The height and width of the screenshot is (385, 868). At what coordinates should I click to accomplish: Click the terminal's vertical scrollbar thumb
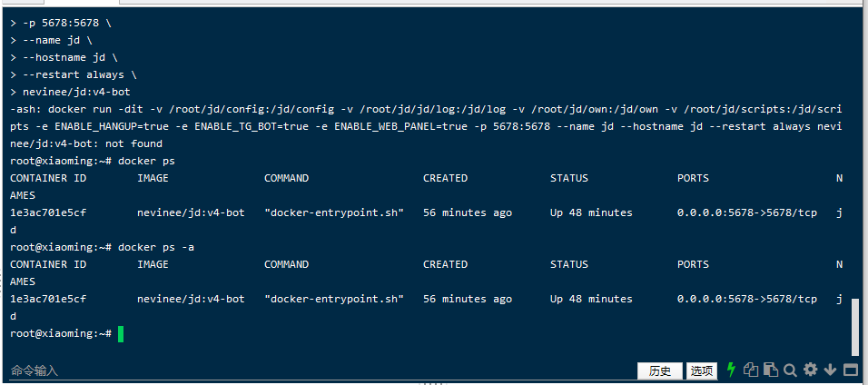pos(854,327)
